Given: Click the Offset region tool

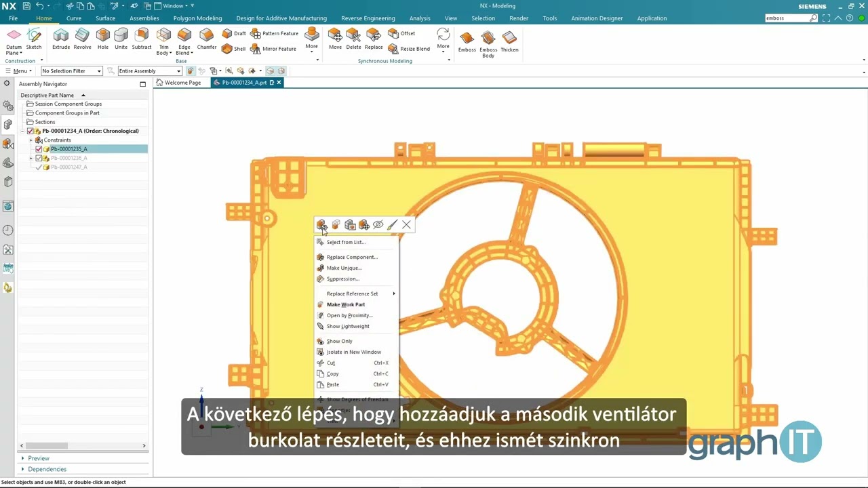Looking at the screenshot, I should coord(401,33).
